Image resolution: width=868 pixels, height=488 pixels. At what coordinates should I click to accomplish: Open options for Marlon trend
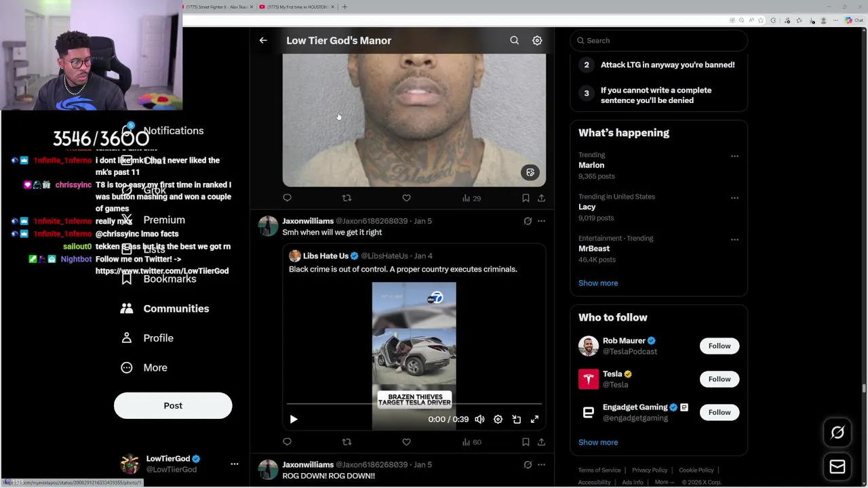click(734, 156)
